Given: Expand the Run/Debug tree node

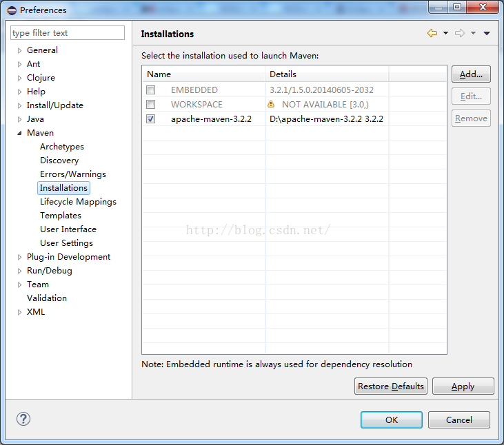Looking at the screenshot, I should pyautogui.click(x=19, y=271).
